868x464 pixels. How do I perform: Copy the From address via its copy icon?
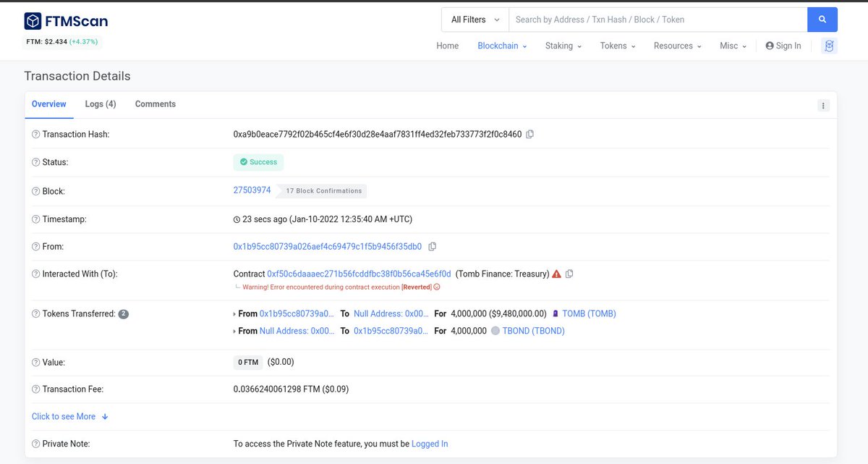click(x=432, y=246)
